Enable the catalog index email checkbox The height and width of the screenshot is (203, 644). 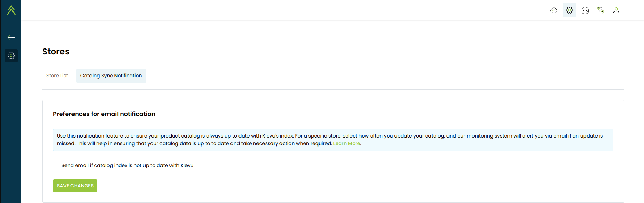(x=56, y=165)
